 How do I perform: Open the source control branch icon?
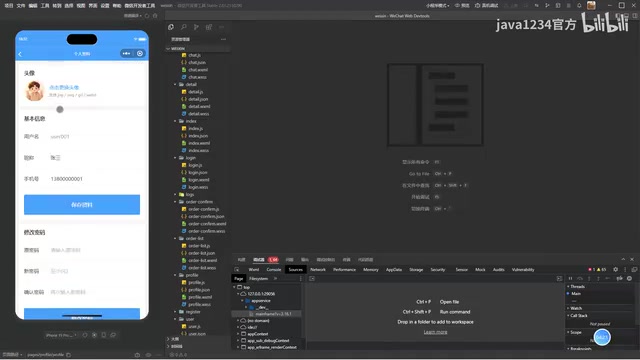196,27
